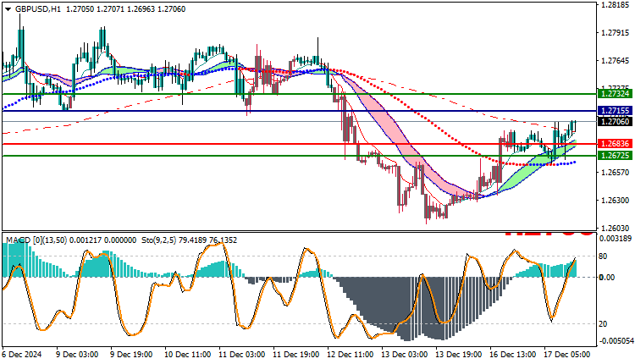Select the 13 Dec 03:00 time axis label
Screen dimensions: 635x364
pyautogui.click(x=404, y=355)
